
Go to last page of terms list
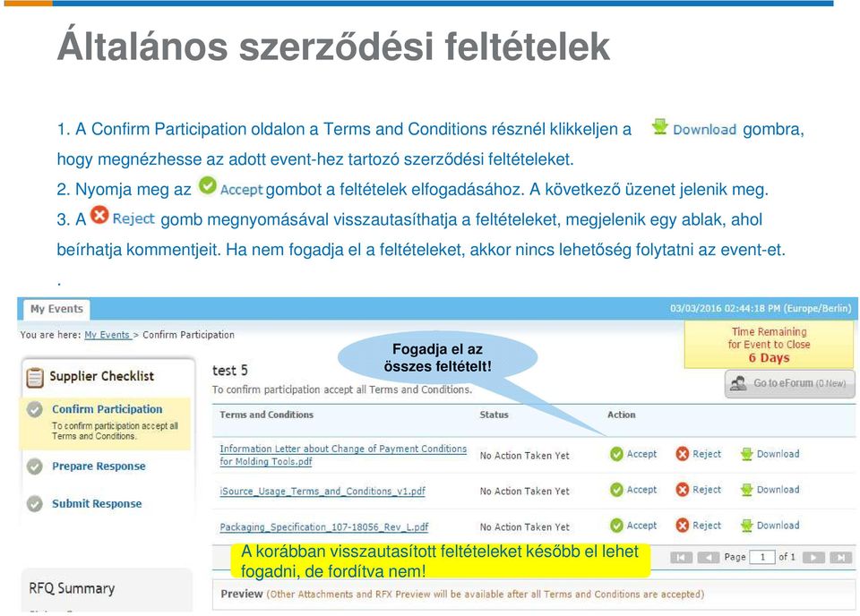point(840,558)
